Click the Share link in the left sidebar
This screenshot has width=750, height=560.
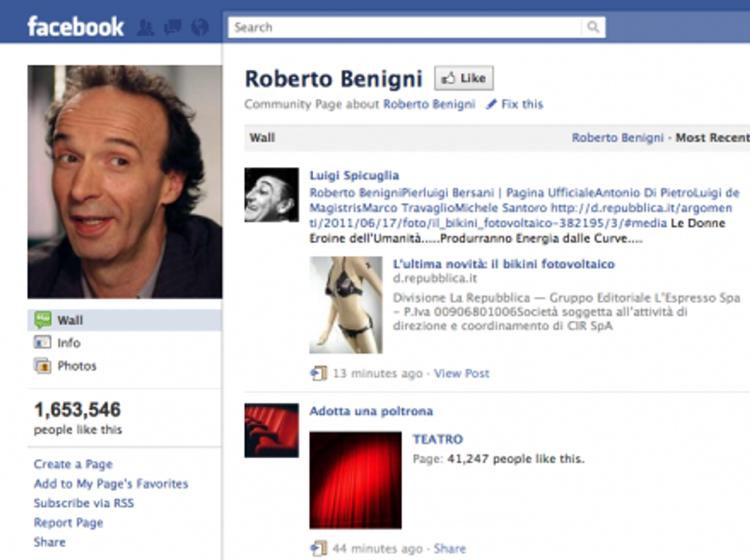(x=49, y=542)
